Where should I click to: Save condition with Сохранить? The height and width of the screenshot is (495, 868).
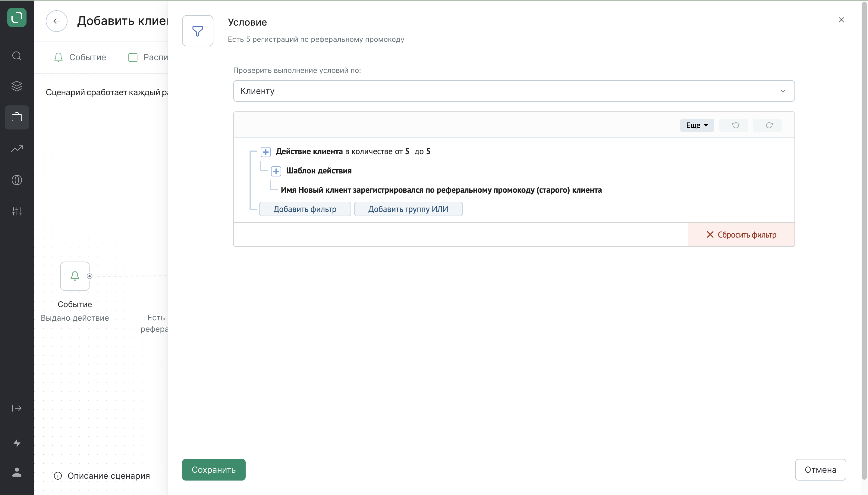coord(214,469)
